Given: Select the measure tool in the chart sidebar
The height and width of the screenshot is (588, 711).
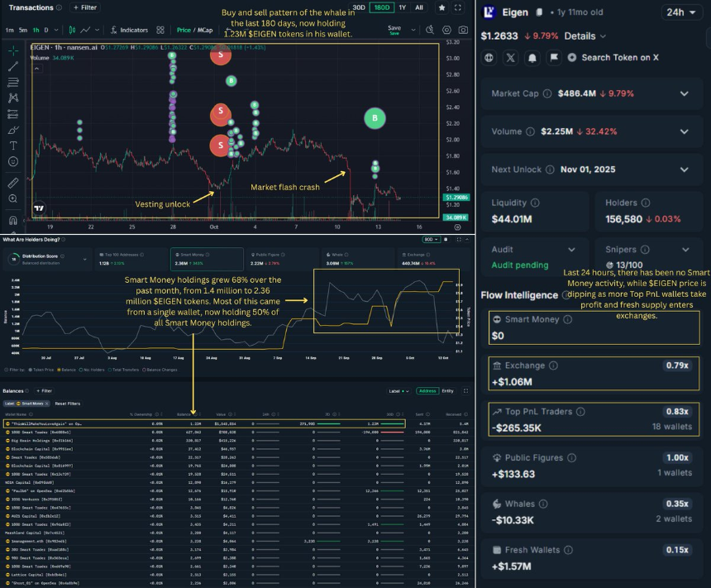Looking at the screenshot, I should click(x=12, y=182).
